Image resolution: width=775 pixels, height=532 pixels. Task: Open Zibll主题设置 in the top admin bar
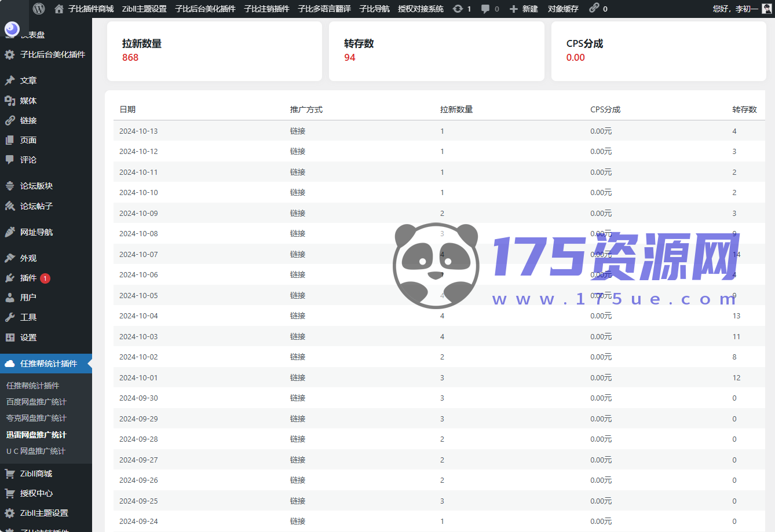(144, 9)
